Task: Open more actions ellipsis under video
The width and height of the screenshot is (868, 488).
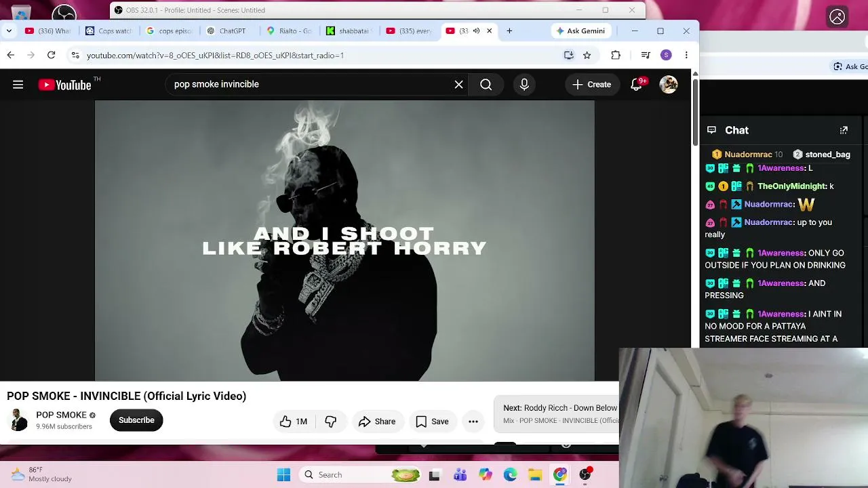Action: pyautogui.click(x=473, y=422)
